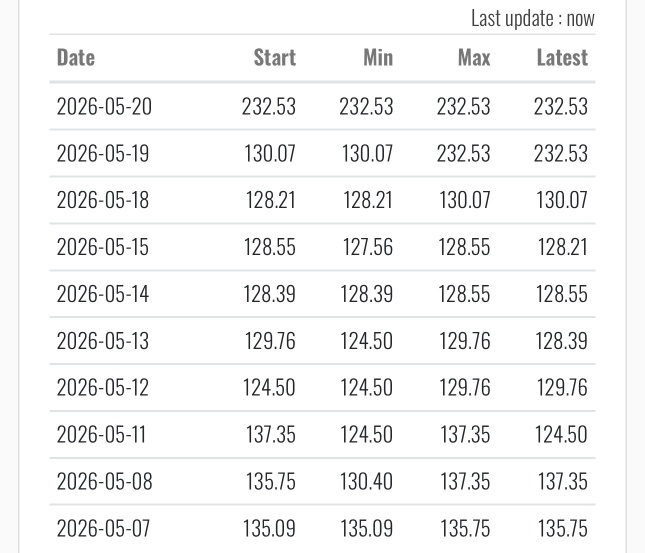Click Min value 127.56 on 2026-05-15
The width and height of the screenshot is (645, 553).
pos(368,247)
